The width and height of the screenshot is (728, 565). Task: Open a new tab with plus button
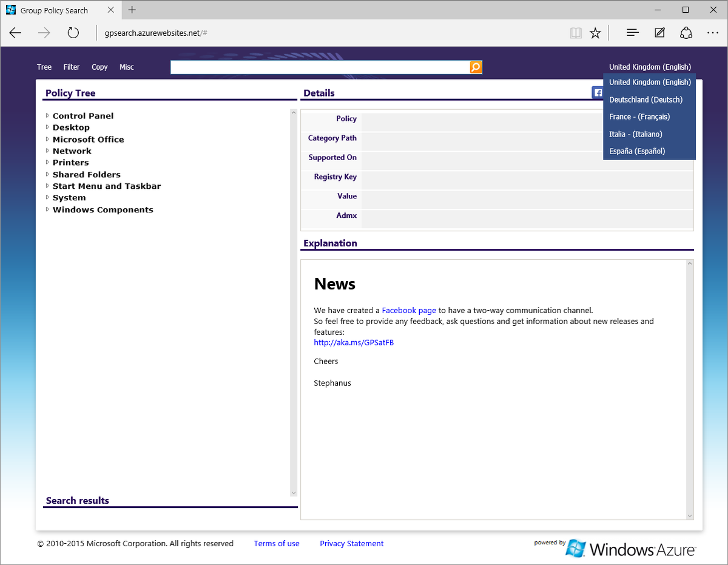click(132, 10)
